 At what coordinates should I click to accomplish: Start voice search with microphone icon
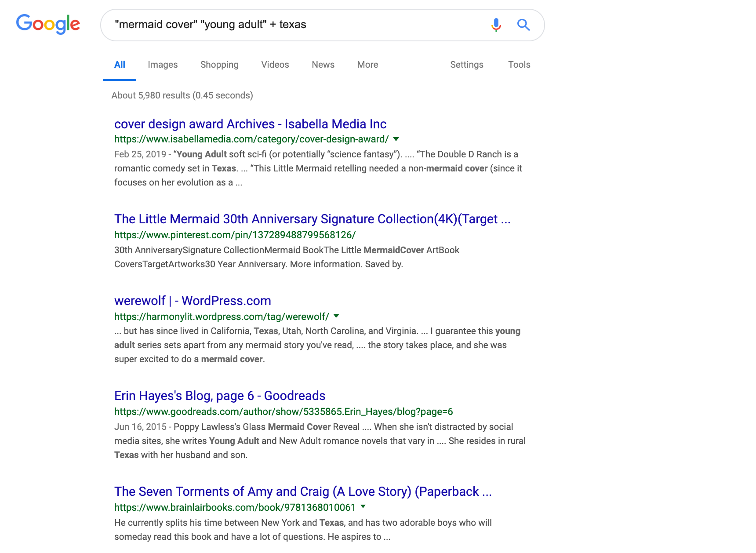(496, 25)
